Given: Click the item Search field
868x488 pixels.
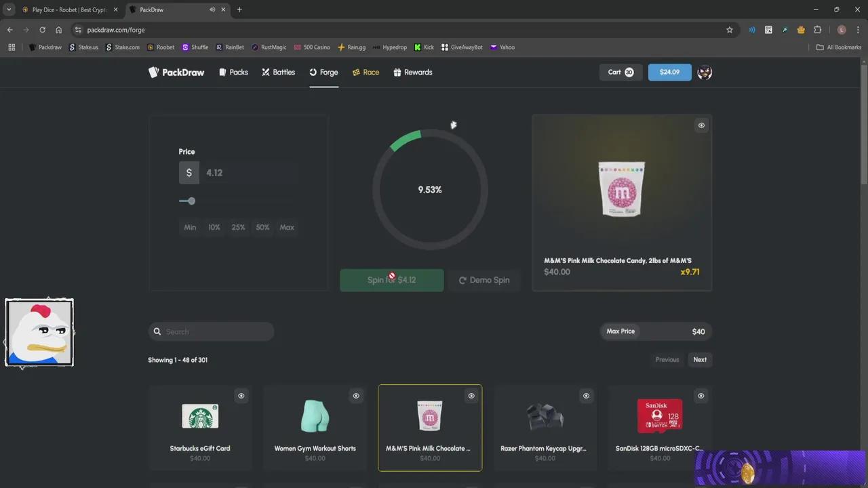Looking at the screenshot, I should click(x=211, y=331).
